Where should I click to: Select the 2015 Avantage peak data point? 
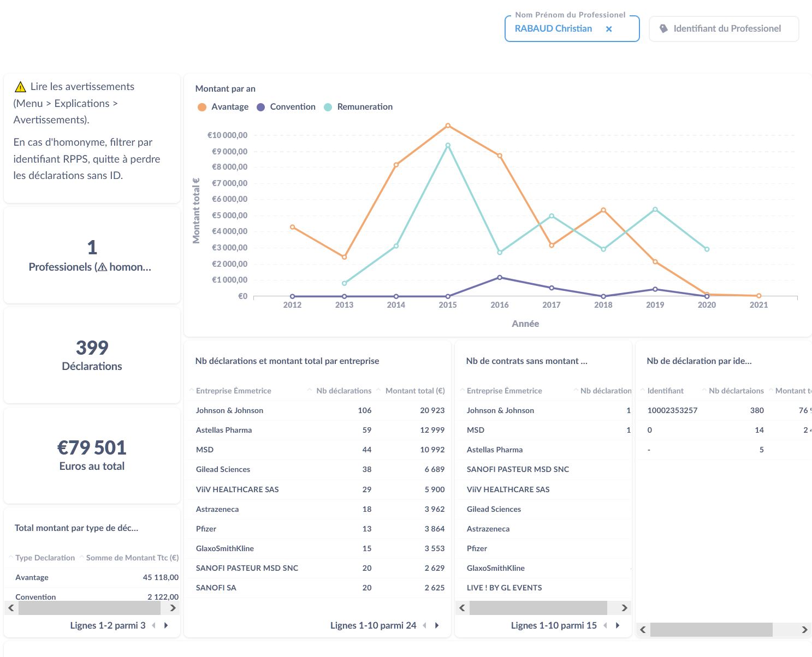click(x=448, y=126)
